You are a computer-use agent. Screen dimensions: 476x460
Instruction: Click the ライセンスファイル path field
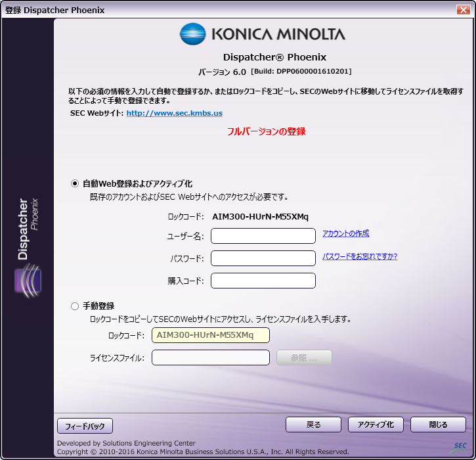point(211,357)
